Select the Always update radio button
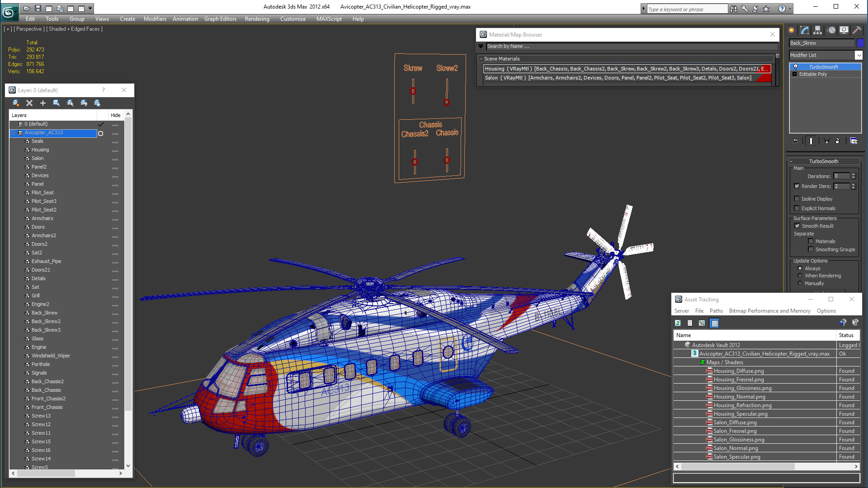Screen dimensions: 868x488 [x=800, y=268]
